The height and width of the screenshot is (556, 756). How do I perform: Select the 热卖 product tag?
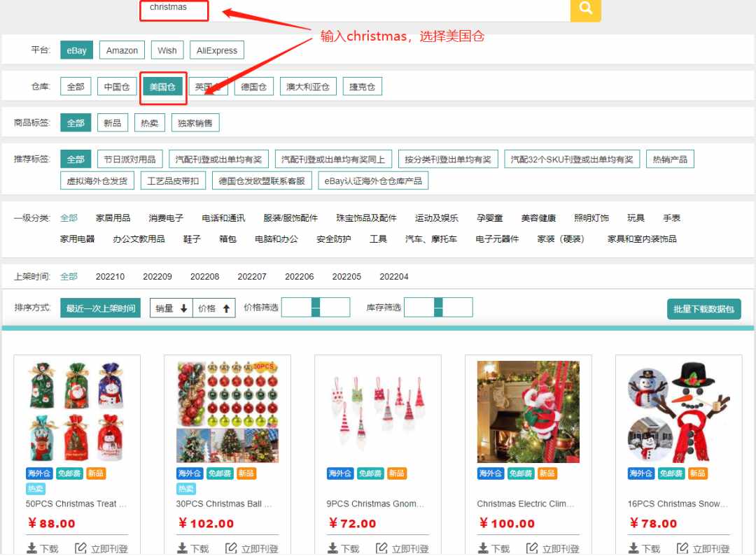[x=150, y=123]
